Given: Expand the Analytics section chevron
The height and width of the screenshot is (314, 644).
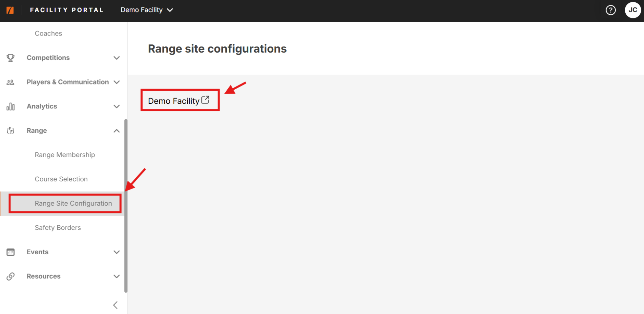Looking at the screenshot, I should point(116,106).
